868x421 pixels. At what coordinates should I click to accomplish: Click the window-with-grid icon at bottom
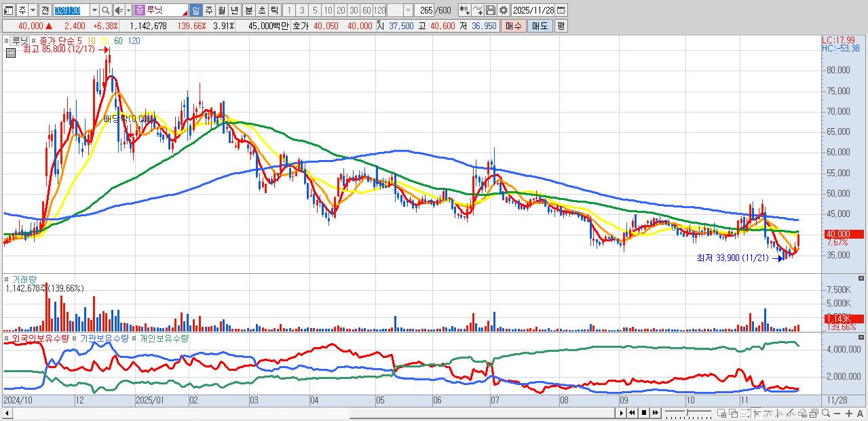(721, 413)
